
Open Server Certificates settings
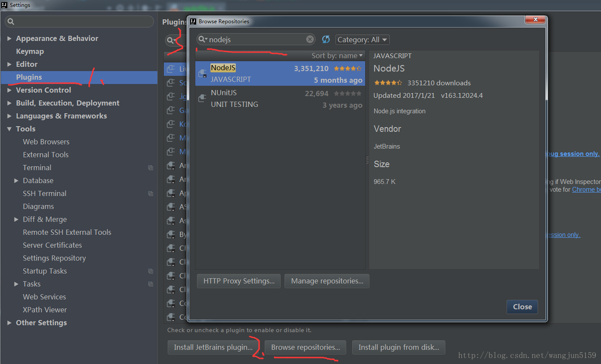tap(52, 245)
